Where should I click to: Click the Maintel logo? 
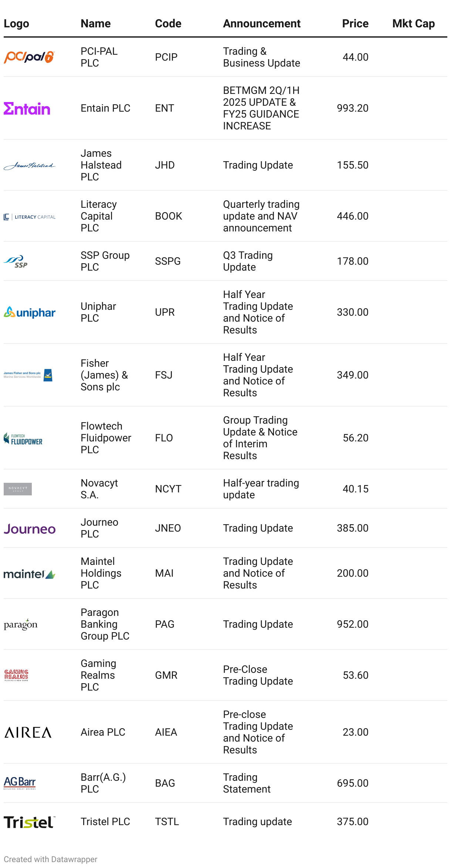coord(30,574)
